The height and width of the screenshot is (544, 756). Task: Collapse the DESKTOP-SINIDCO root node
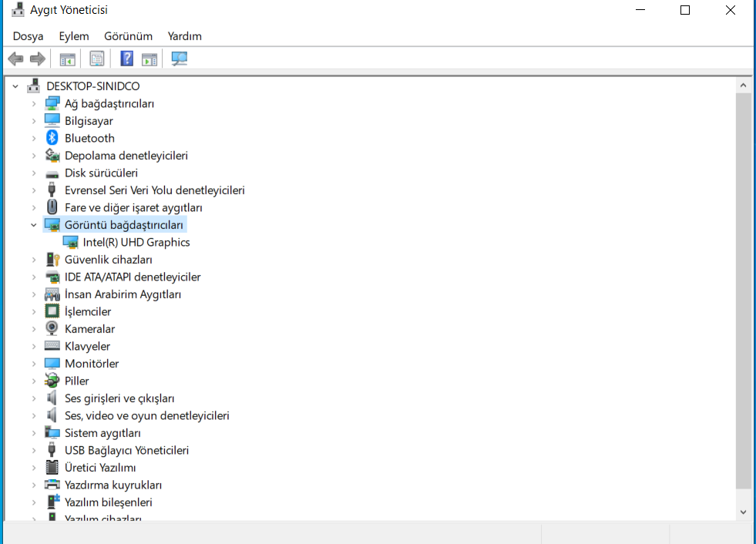(15, 86)
